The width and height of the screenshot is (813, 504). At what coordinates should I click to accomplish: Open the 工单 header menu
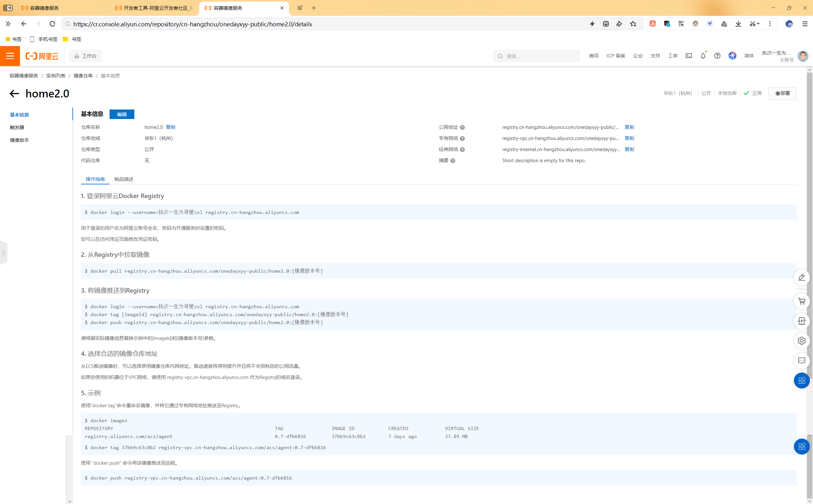click(x=673, y=56)
